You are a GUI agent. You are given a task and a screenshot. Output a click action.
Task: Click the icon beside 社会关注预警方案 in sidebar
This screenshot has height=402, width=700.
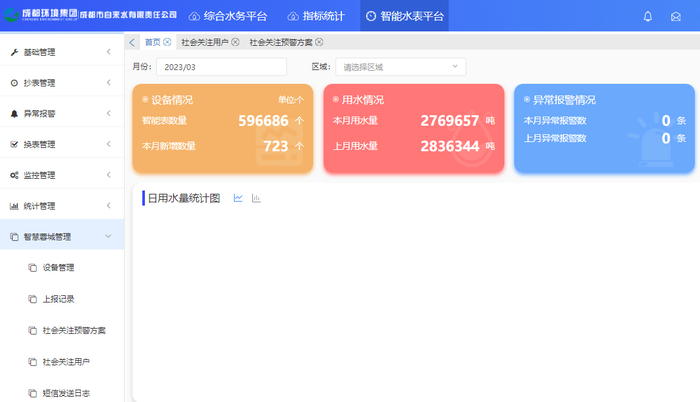(33, 331)
